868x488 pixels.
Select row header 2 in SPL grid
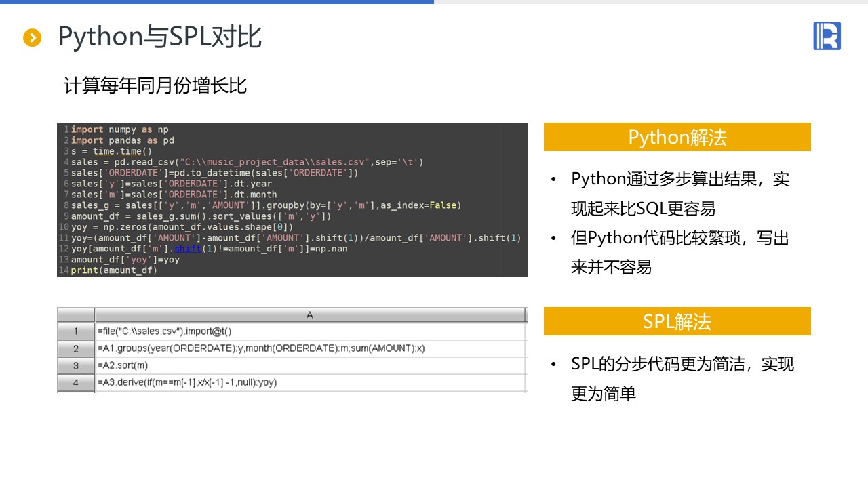75,348
